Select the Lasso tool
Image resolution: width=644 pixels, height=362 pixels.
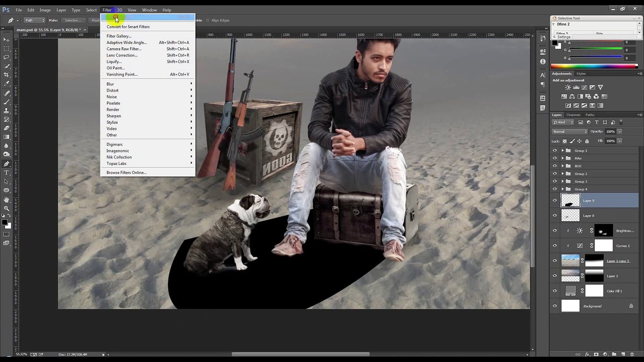click(x=7, y=57)
